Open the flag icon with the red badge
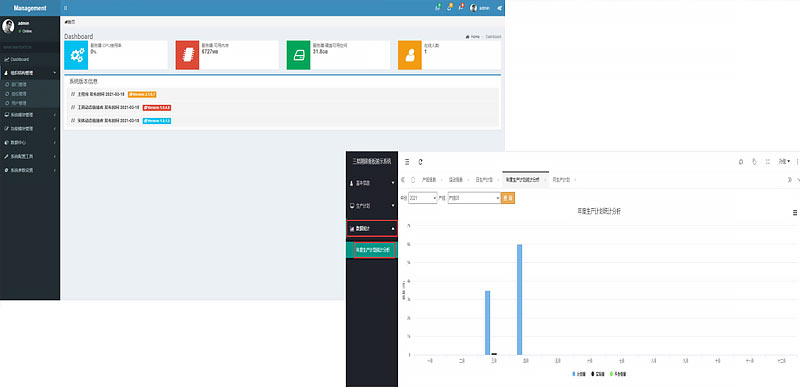 click(x=461, y=8)
